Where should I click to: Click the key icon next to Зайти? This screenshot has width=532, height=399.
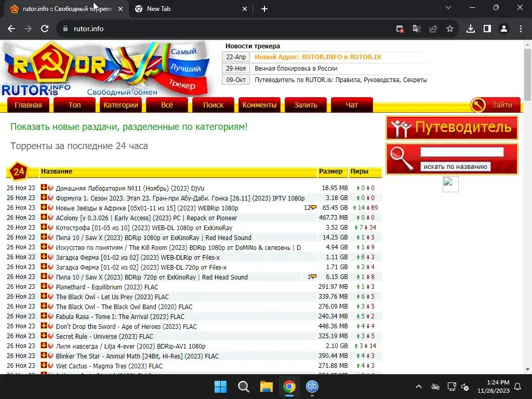[x=478, y=105]
